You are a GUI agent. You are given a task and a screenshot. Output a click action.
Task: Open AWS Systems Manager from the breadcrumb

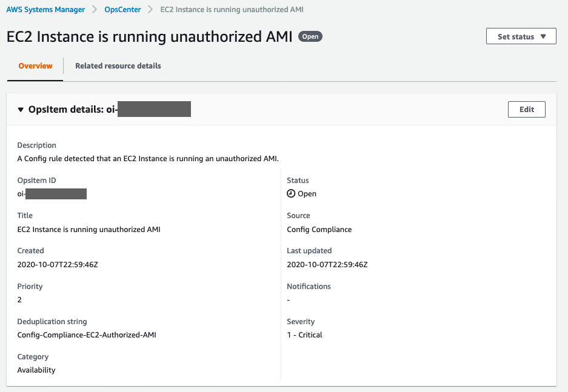[45, 9]
